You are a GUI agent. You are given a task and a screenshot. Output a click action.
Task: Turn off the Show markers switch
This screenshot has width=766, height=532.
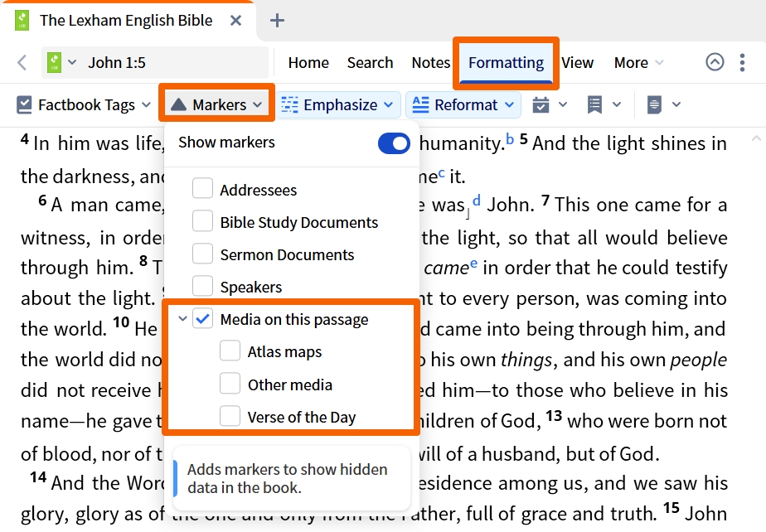(394, 143)
